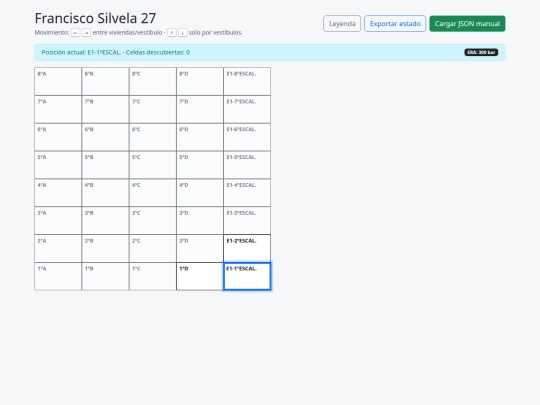Click the Posición actual status text
The width and height of the screenshot is (540, 405).
pyautogui.click(x=116, y=52)
